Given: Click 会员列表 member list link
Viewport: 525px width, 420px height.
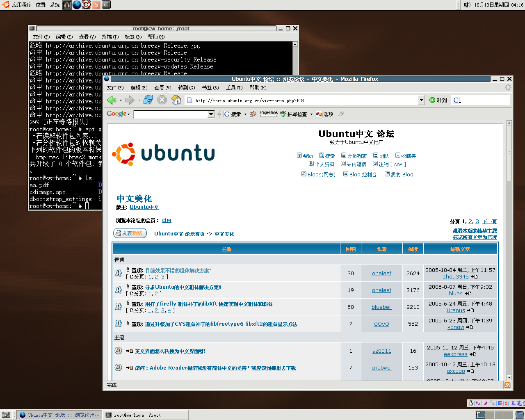Looking at the screenshot, I should (x=354, y=156).
